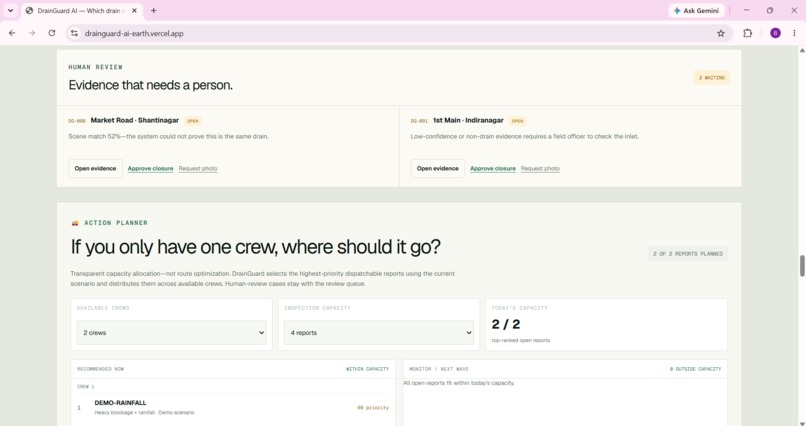Image resolution: width=806 pixels, height=426 pixels.
Task: Click the WITHIN CAPACITY label
Action: point(368,369)
